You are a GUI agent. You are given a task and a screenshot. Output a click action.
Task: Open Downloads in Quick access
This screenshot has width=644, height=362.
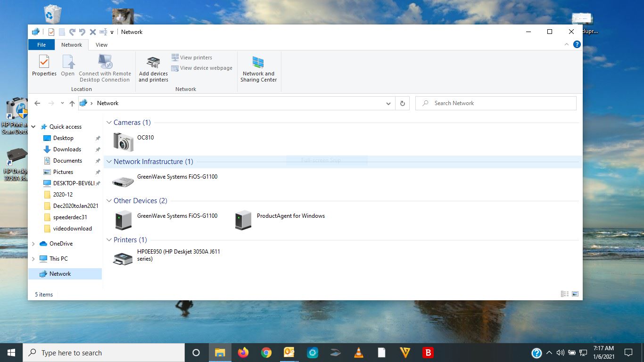coord(67,149)
